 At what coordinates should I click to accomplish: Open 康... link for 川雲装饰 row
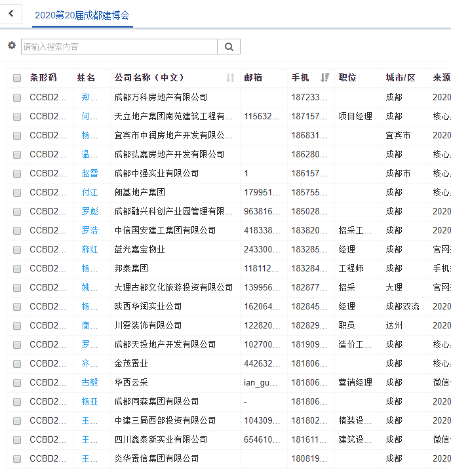90,325
